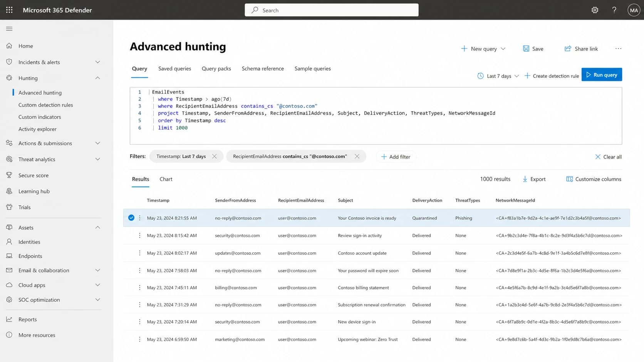The width and height of the screenshot is (644, 362).
Task: Click the Learning hub icon
Action: click(9, 191)
